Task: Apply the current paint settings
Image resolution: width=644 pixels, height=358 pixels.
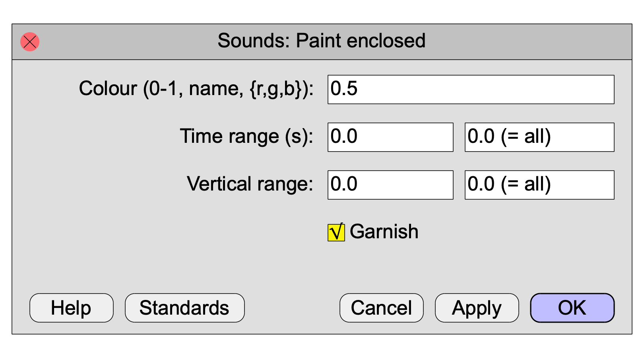Action: pyautogui.click(x=477, y=308)
